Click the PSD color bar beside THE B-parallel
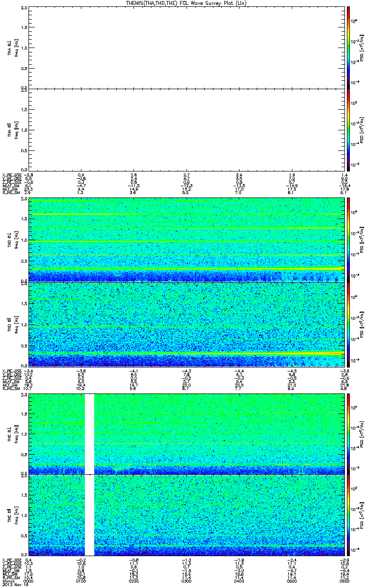This screenshot has width=368, height=588. [x=348, y=515]
